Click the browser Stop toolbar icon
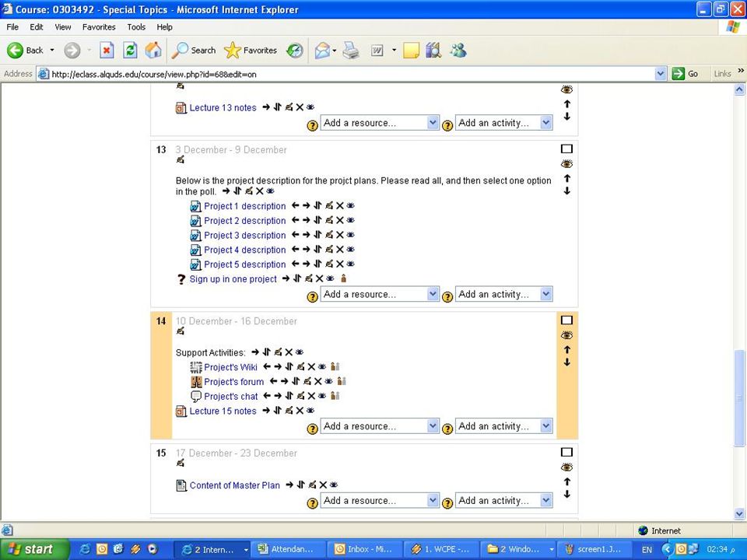The image size is (747, 560). click(107, 50)
